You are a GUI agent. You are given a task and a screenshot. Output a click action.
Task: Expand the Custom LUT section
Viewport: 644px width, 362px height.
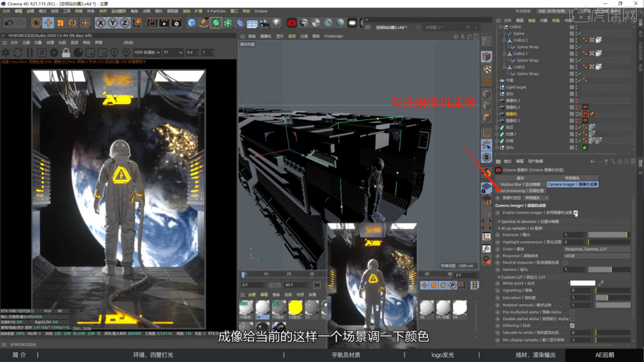499,277
